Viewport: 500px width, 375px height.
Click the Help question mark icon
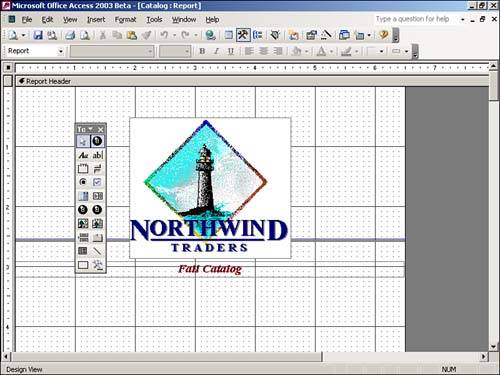point(384,35)
